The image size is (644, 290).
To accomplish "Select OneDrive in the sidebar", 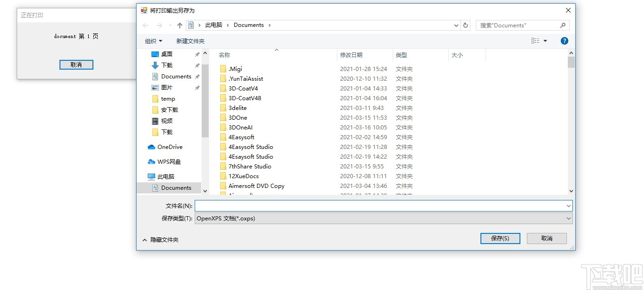I will pyautogui.click(x=170, y=147).
